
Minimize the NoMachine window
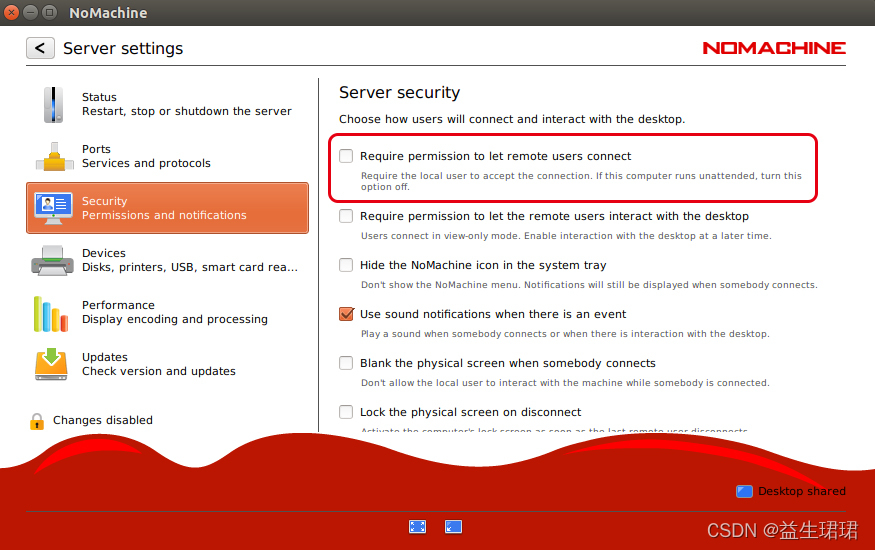(31, 12)
